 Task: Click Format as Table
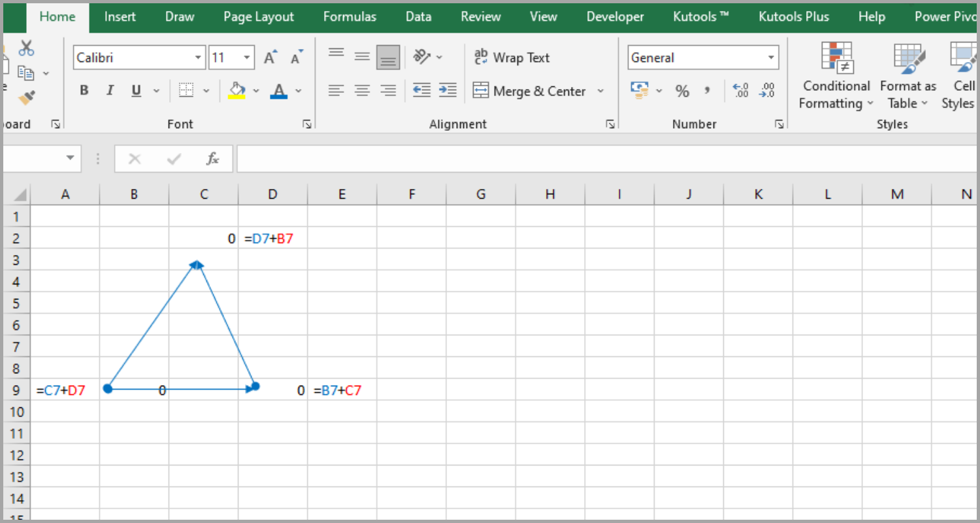click(x=908, y=75)
